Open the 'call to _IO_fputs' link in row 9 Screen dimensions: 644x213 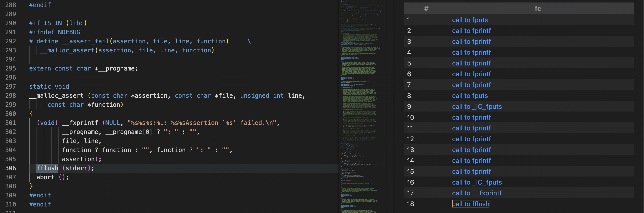[x=477, y=106]
